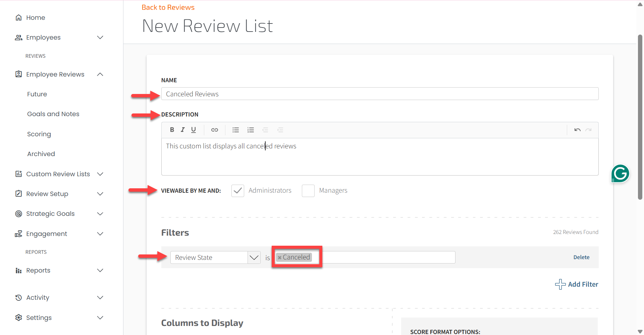Click the Strategic Goals sidebar label
The height and width of the screenshot is (335, 644).
coord(50,213)
